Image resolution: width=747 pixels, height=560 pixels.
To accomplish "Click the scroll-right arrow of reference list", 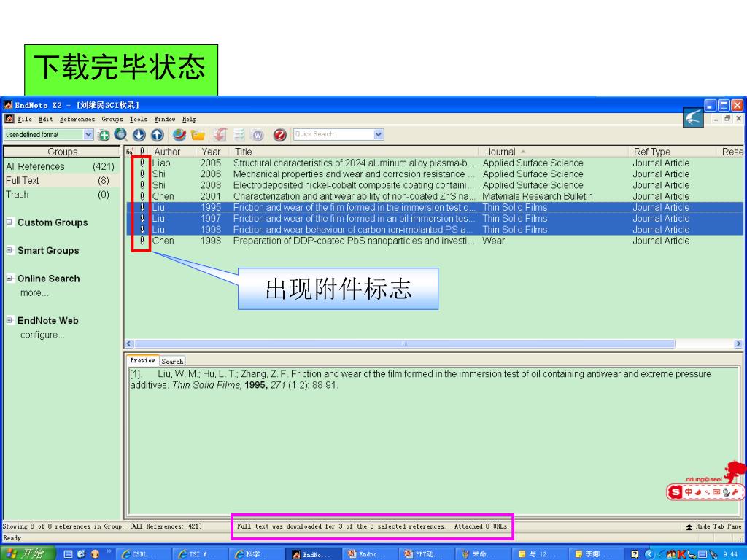I will point(738,343).
